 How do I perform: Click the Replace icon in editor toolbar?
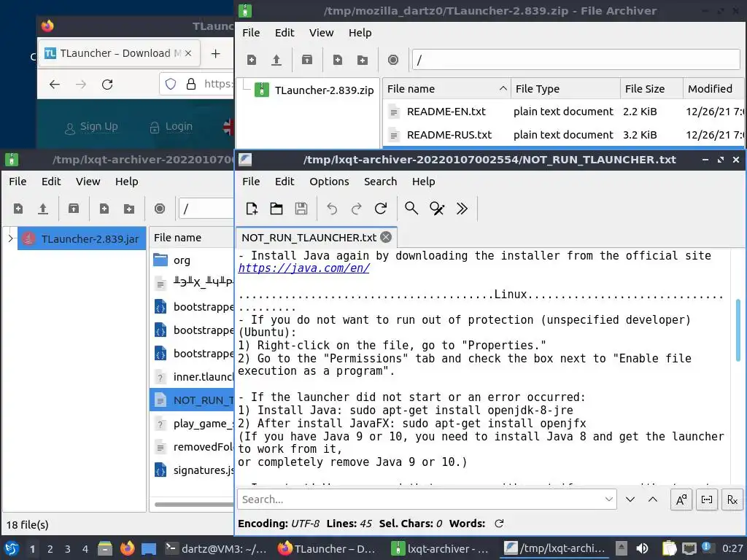click(437, 209)
